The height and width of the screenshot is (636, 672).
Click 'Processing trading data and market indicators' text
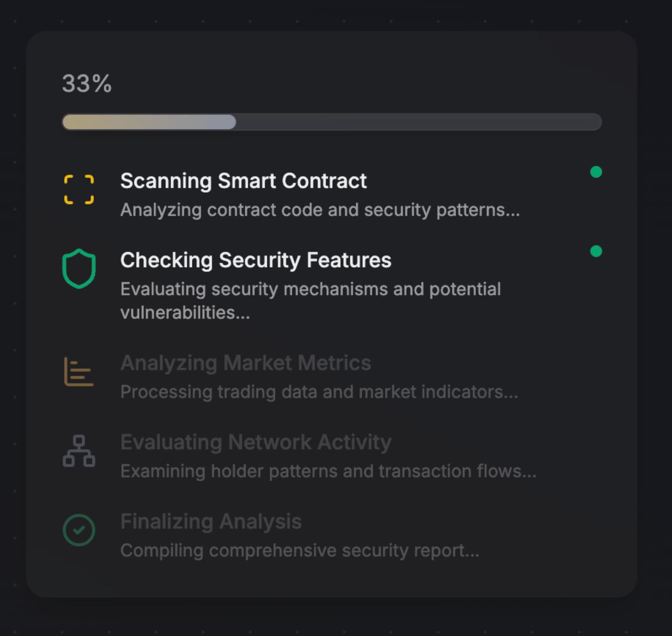tap(319, 392)
